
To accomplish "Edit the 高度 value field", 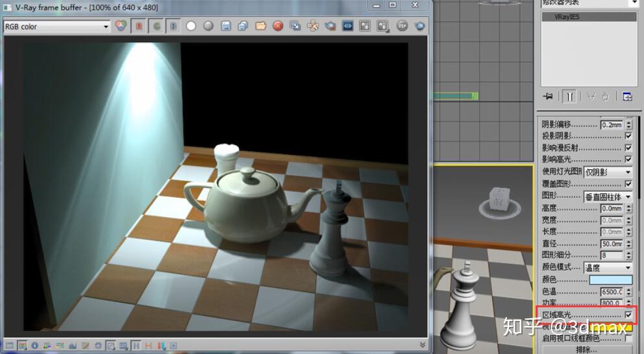I will (x=612, y=208).
